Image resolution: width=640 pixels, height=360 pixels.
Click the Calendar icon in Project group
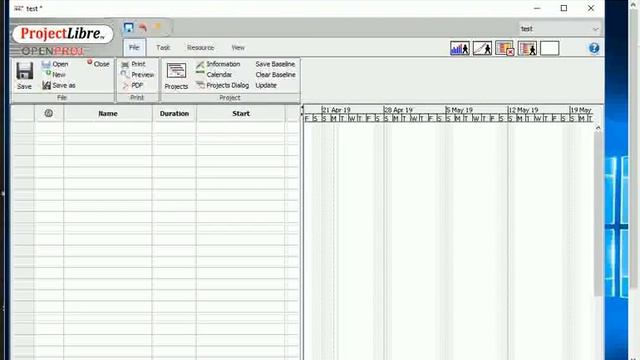pos(200,73)
